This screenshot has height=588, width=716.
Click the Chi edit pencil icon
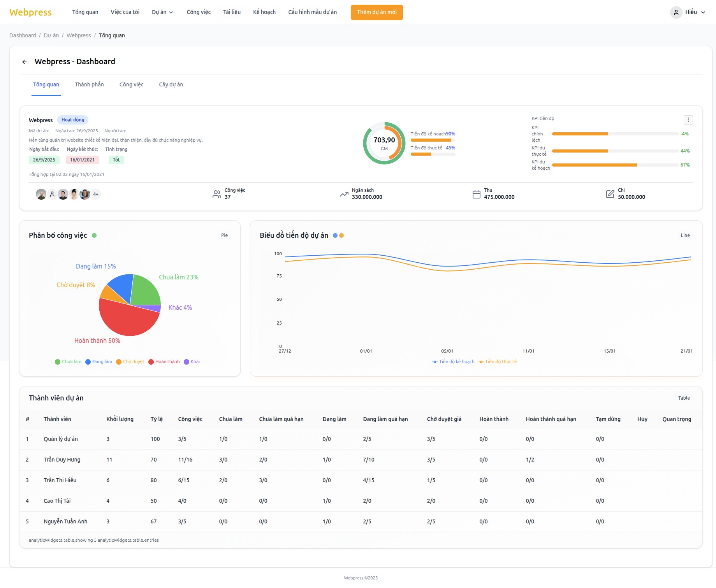point(610,194)
